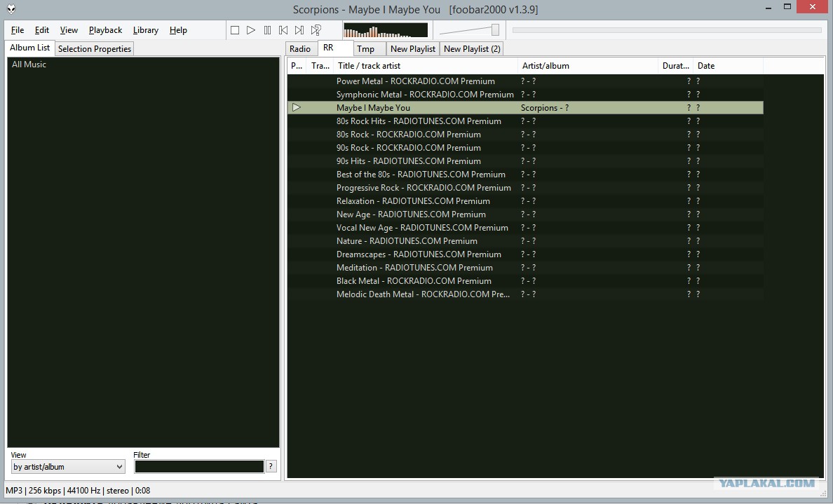Select 'Relaxation - RADIOTUNES.COM Premium'
833x504 pixels.
pyautogui.click(x=525, y=200)
